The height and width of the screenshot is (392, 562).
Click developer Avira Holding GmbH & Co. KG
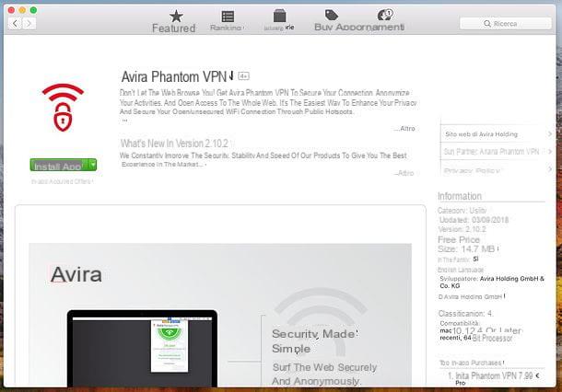point(492,282)
